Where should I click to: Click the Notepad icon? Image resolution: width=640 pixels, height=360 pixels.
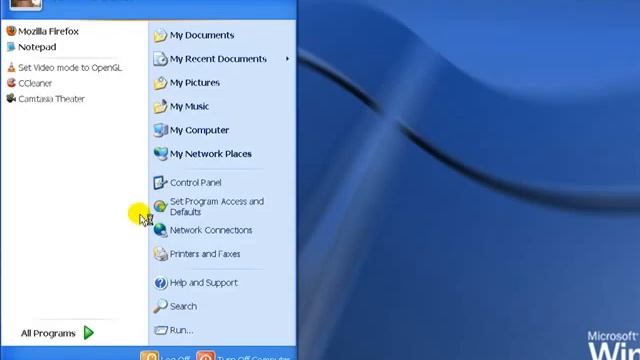(11, 47)
